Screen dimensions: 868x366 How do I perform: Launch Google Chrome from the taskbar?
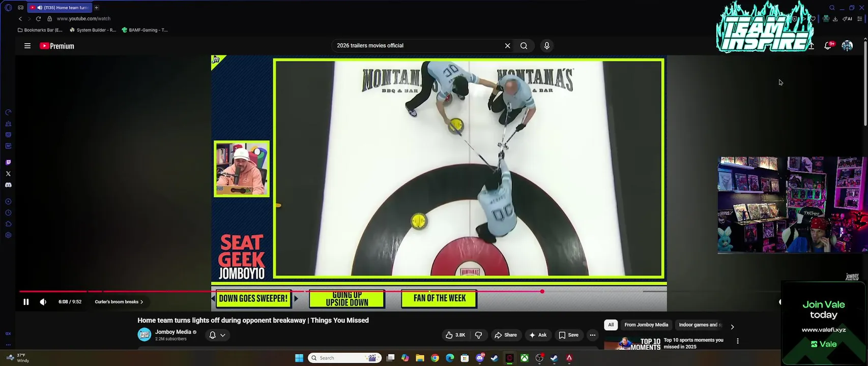point(435,358)
